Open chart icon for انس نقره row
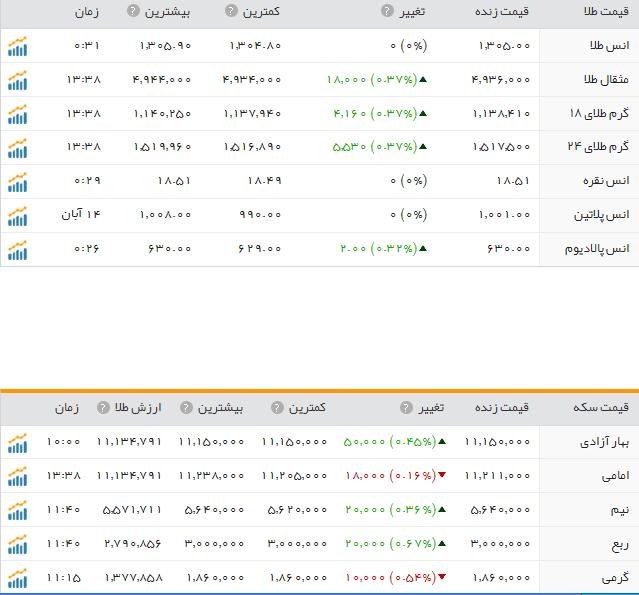Screen dimensions: 639x595 [17, 182]
